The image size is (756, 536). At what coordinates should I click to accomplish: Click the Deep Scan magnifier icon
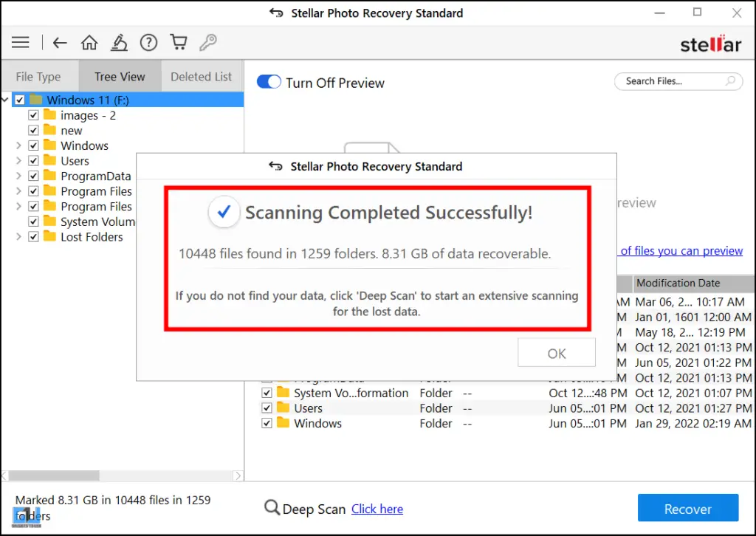272,508
